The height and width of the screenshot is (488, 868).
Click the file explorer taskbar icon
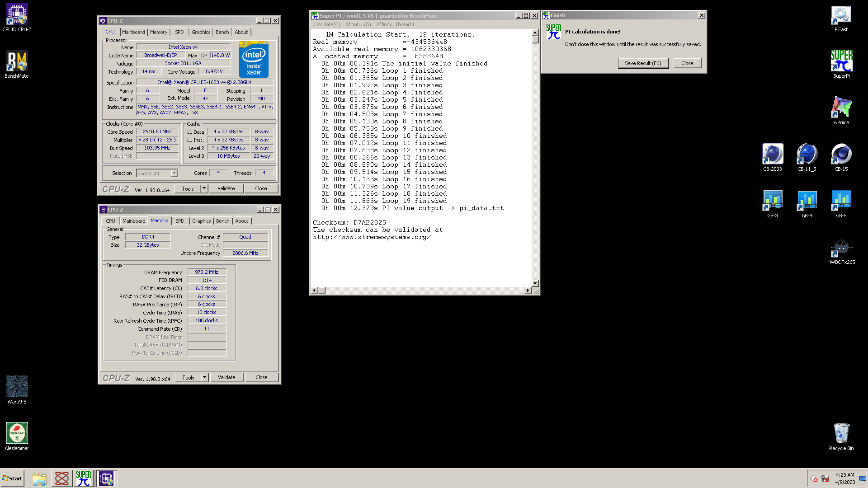pyautogui.click(x=39, y=479)
